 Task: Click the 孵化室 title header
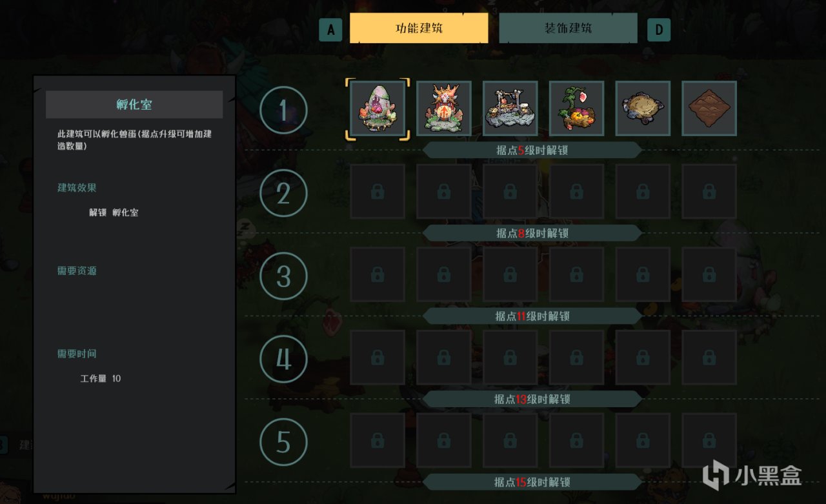coord(134,105)
